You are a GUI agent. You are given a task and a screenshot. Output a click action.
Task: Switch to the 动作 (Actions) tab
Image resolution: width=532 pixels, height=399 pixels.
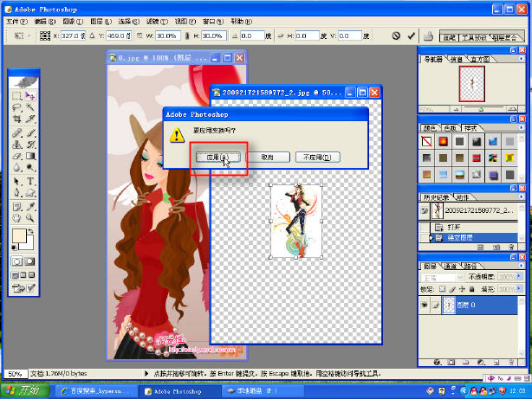[x=463, y=197]
